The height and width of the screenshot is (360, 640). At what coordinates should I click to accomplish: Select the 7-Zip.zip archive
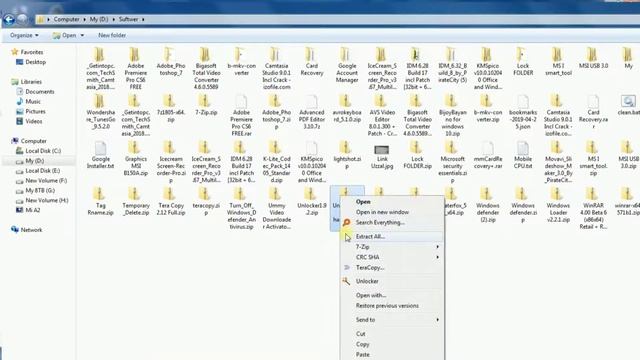[x=206, y=104]
